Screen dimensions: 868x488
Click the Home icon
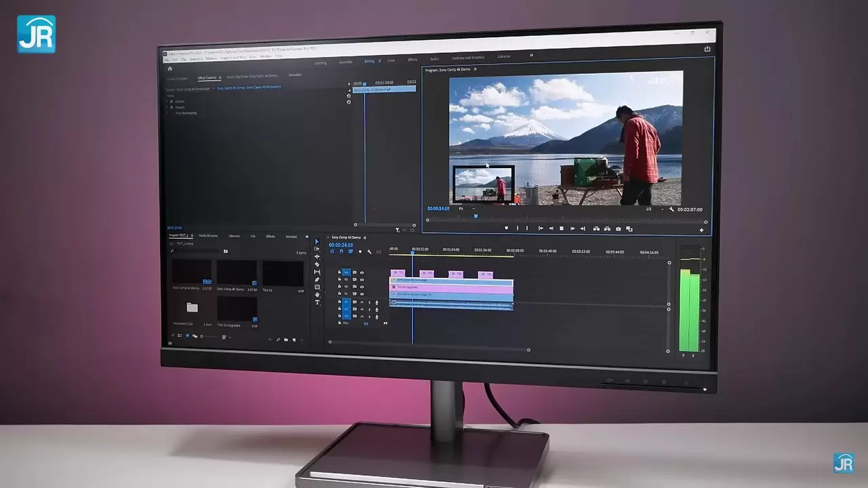(x=170, y=68)
